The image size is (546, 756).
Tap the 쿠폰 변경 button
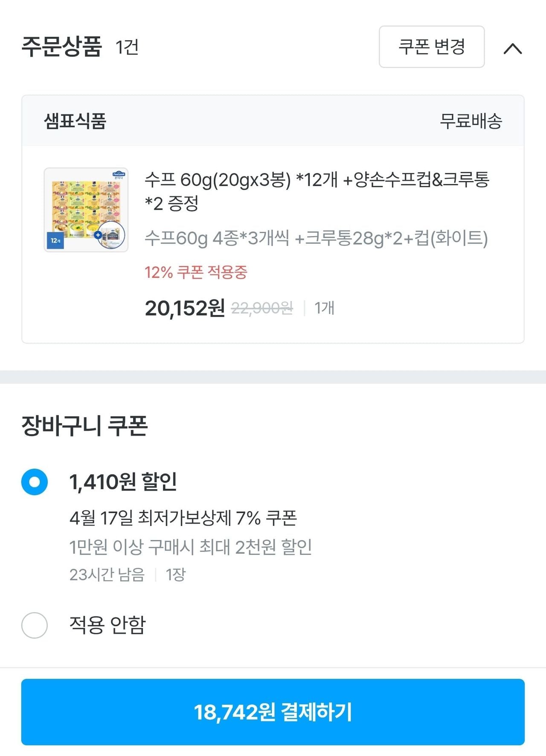tap(431, 47)
